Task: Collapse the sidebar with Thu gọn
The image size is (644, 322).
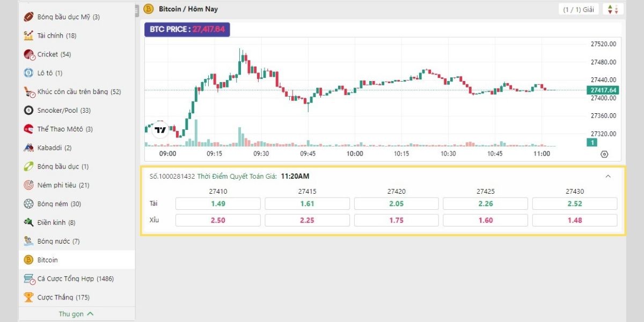Action: [76, 314]
